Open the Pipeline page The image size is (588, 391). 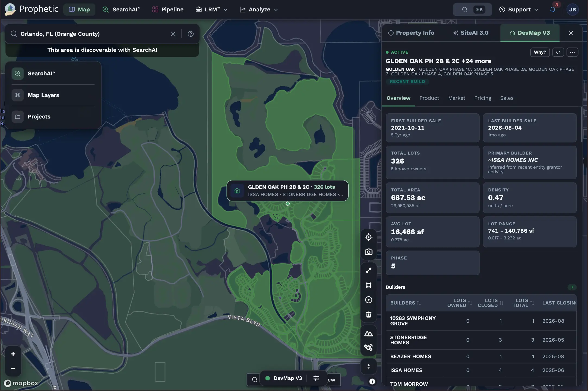[x=168, y=9]
